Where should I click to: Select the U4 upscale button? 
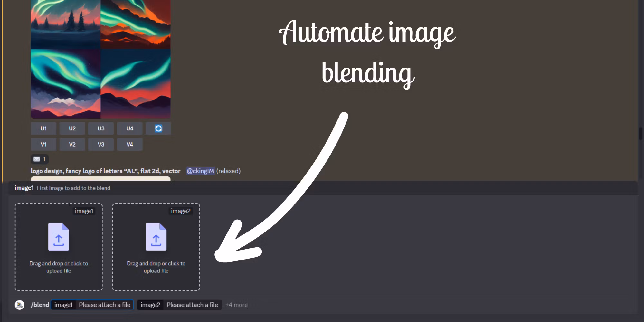[129, 128]
